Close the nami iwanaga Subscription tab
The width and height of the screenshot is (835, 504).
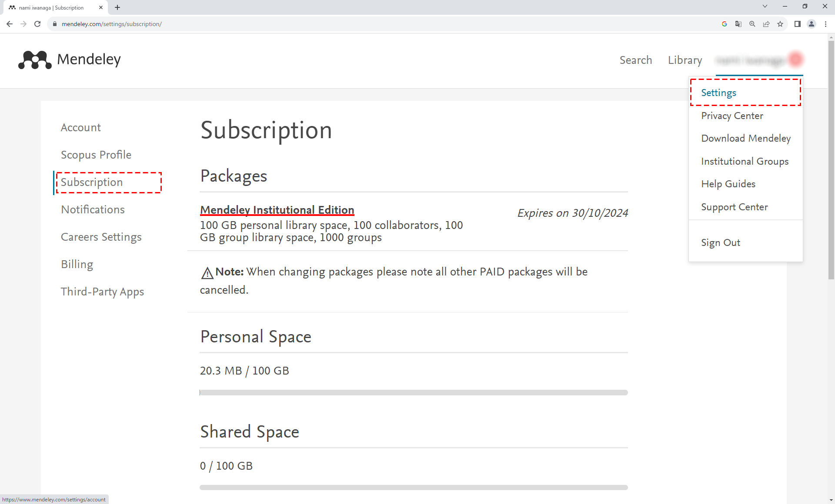(x=101, y=7)
